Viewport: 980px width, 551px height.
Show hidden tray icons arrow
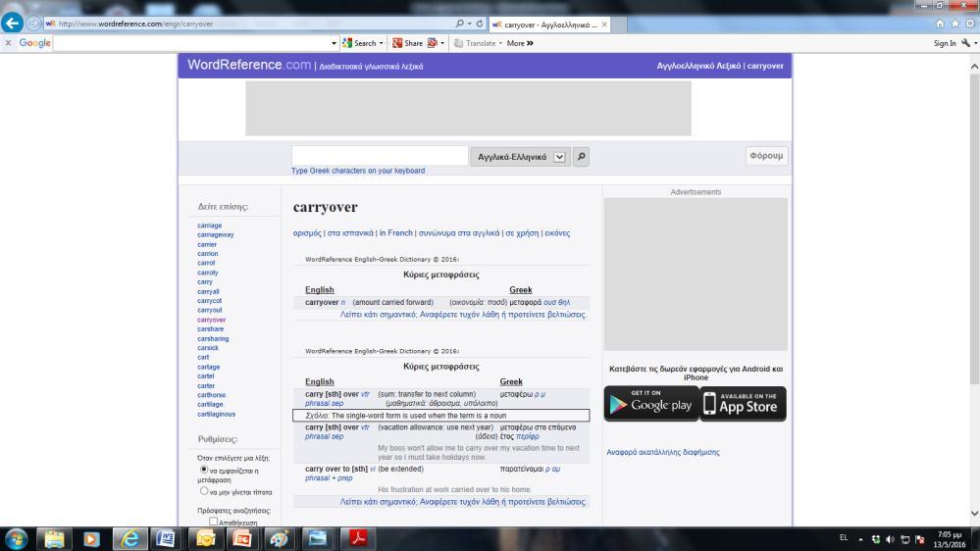(x=860, y=539)
